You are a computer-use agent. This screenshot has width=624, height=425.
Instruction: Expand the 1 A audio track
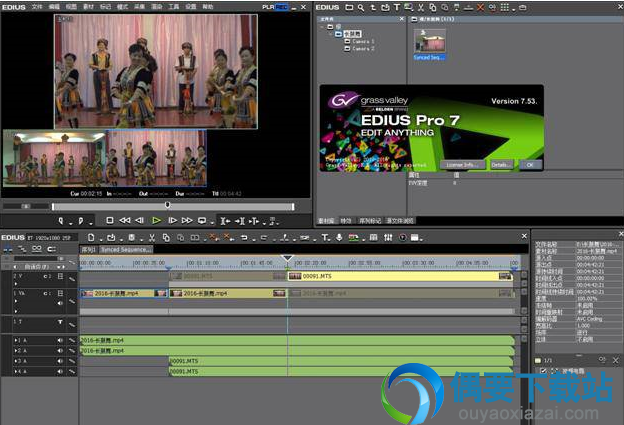point(16,340)
